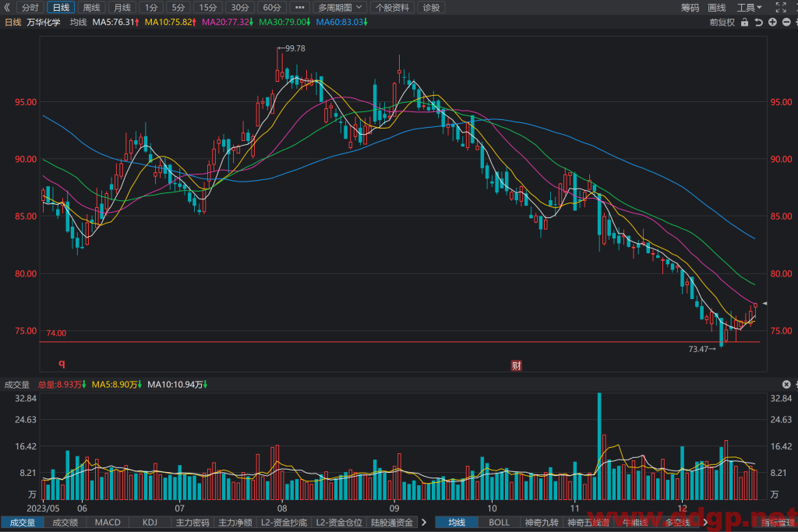Zoom out chart with minus icon
798x532 pixels.
click(786, 23)
